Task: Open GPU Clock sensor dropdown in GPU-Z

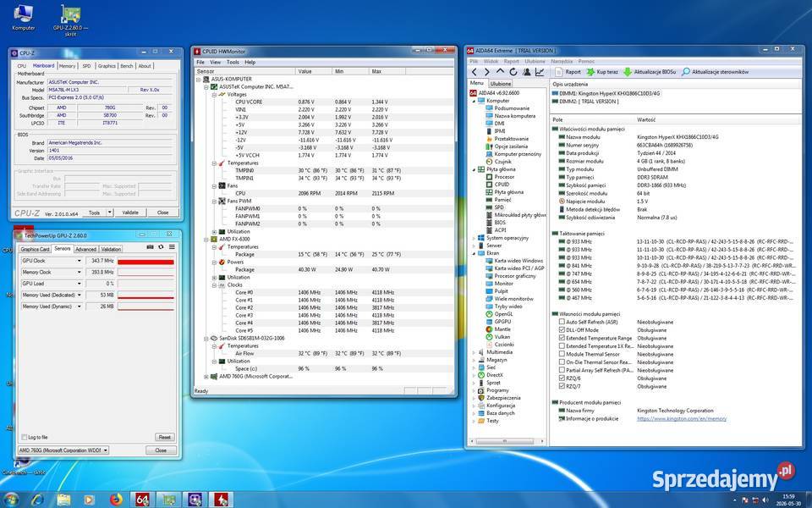Action: [x=80, y=261]
